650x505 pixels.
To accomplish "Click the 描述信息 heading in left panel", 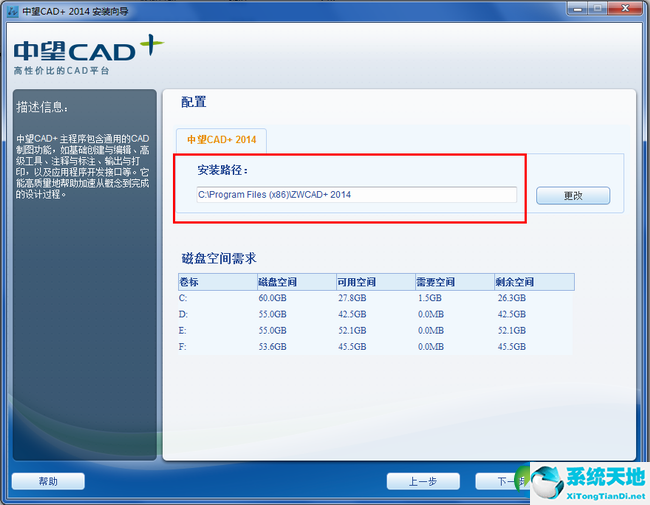I will point(41,107).
